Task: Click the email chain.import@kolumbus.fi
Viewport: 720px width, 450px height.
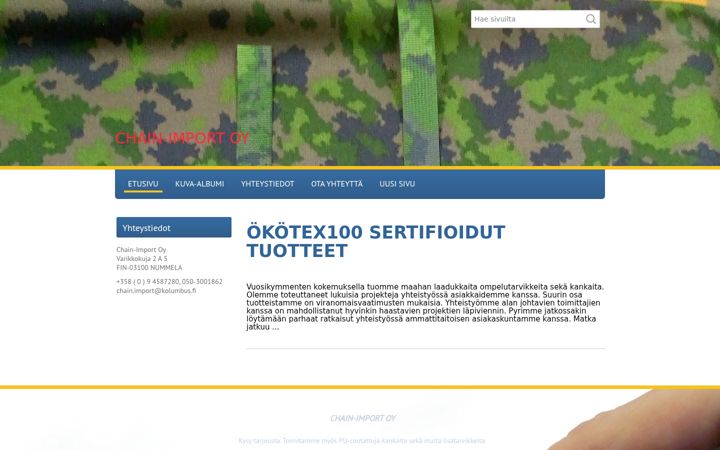Action: click(156, 291)
